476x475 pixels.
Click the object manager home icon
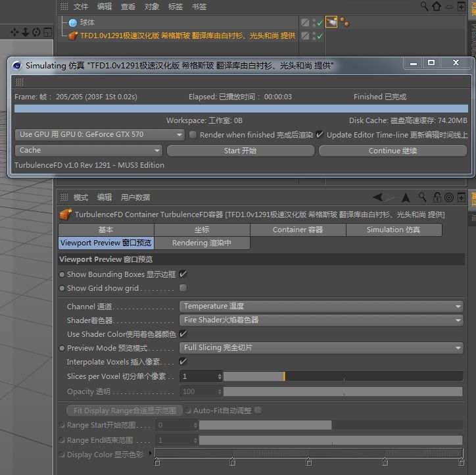tap(437, 6)
